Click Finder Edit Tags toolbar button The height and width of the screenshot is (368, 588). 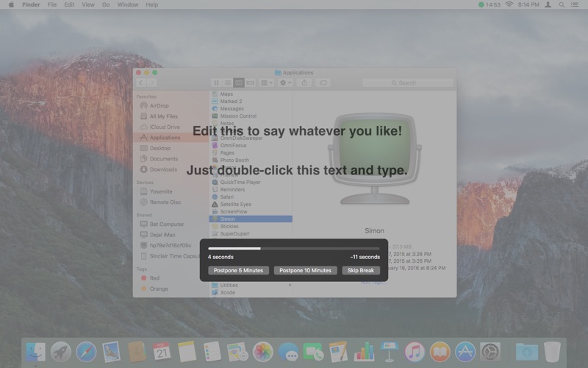323,82
